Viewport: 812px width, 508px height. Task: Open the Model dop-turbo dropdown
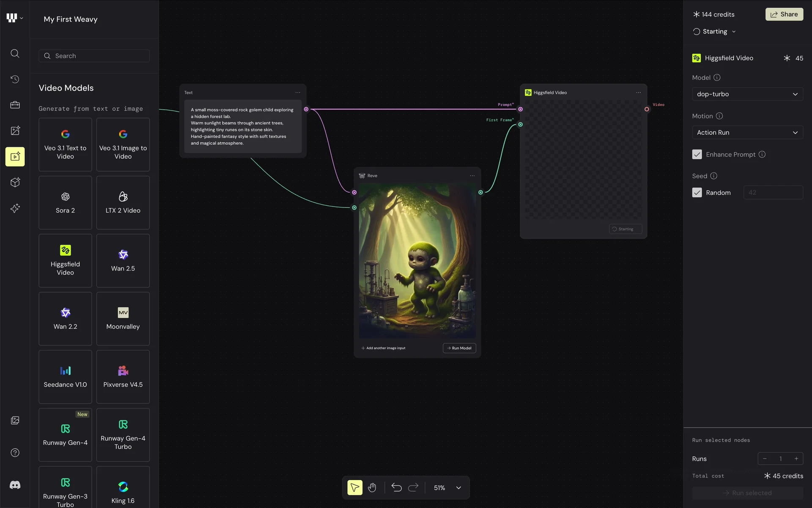747,94
